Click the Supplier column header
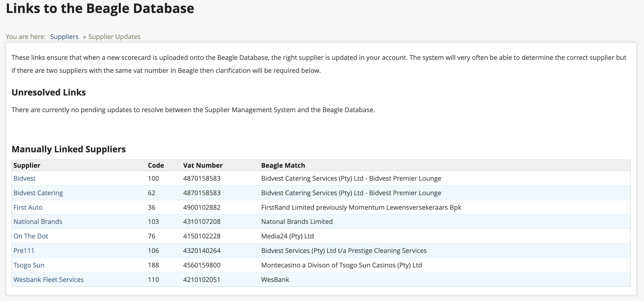 point(27,165)
